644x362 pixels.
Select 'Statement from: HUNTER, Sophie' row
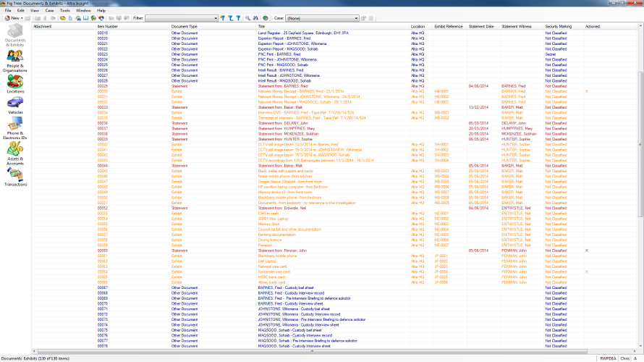[334, 139]
